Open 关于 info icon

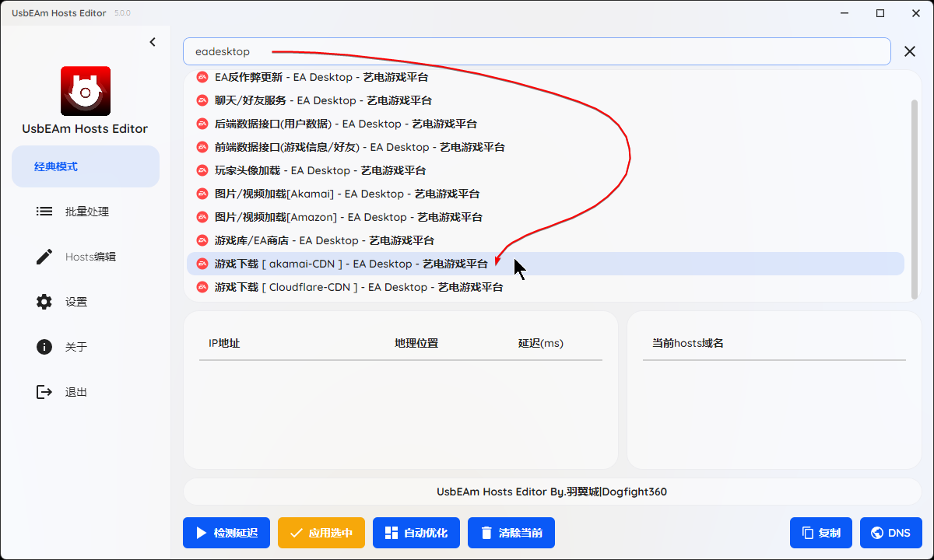[x=44, y=347]
